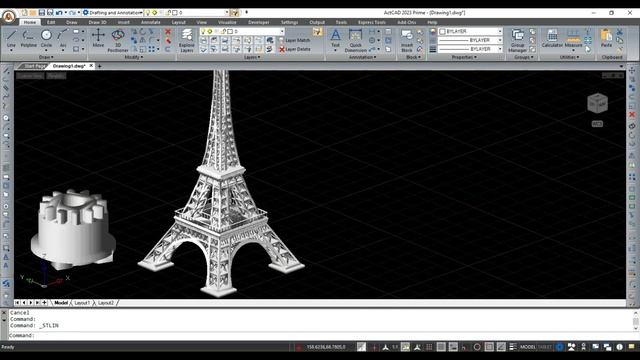This screenshot has width=640, height=360.
Task: Open Explore Layers
Action: 187,40
